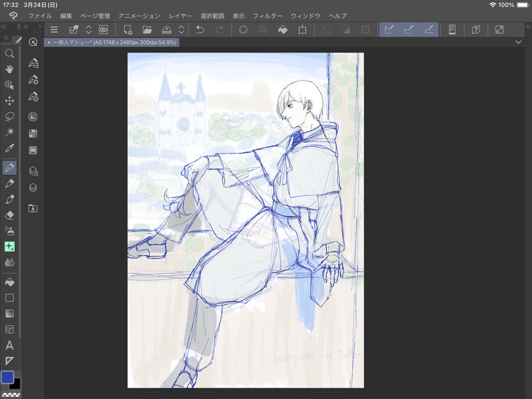Open the レイヤー menu
Screen dimensions: 532x399
point(180,16)
